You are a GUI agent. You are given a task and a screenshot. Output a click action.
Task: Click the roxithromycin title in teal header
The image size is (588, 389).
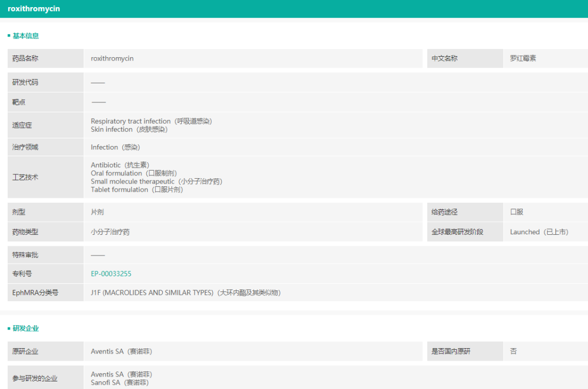coord(34,9)
